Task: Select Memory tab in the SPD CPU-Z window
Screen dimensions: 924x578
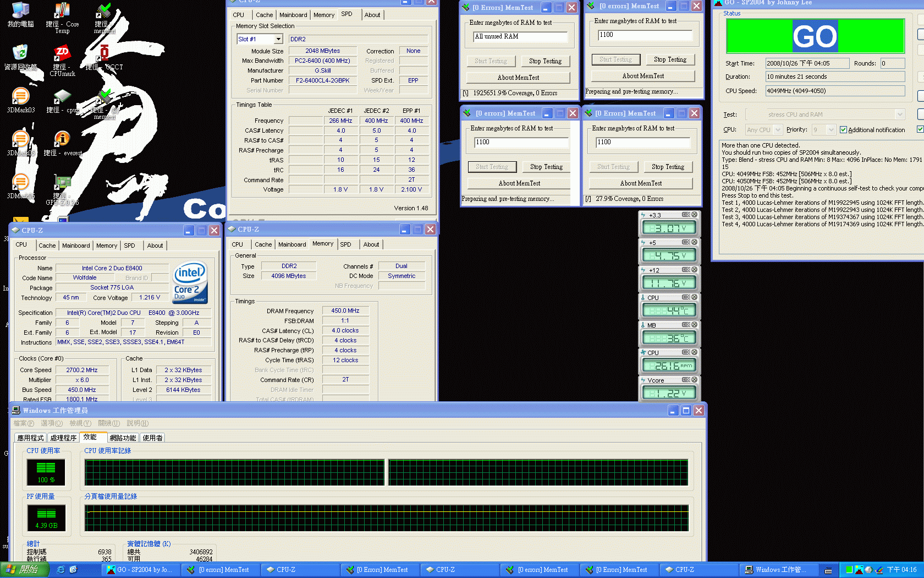Action: pos(324,15)
